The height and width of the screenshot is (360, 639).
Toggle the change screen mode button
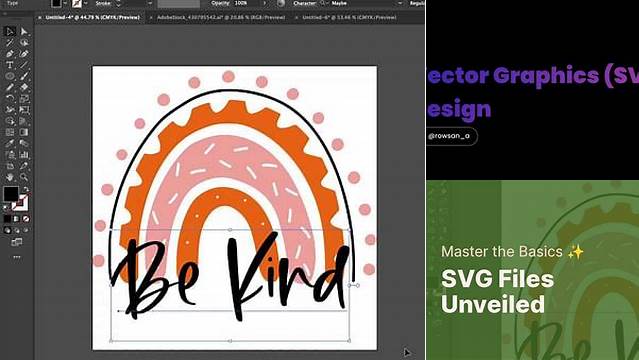pyautogui.click(x=17, y=242)
